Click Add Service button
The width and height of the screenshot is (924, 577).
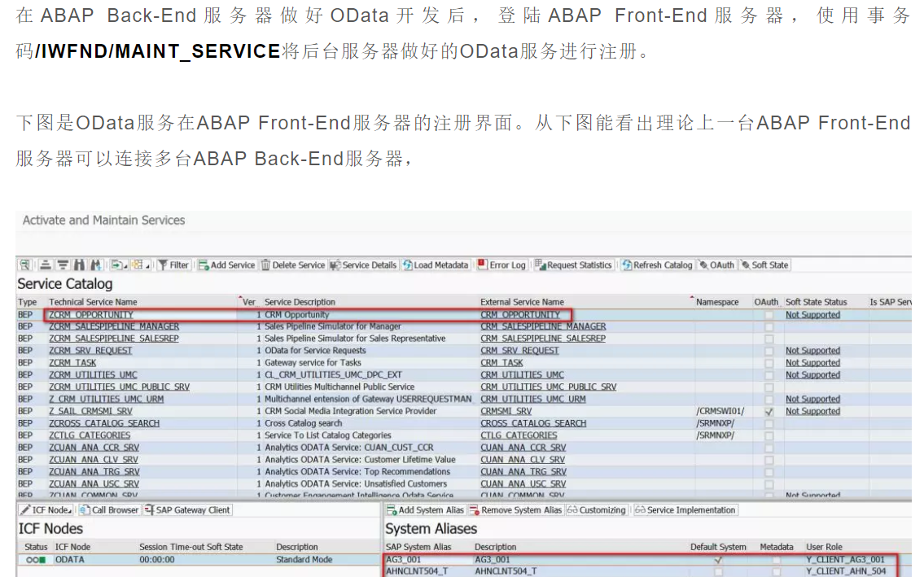(227, 265)
